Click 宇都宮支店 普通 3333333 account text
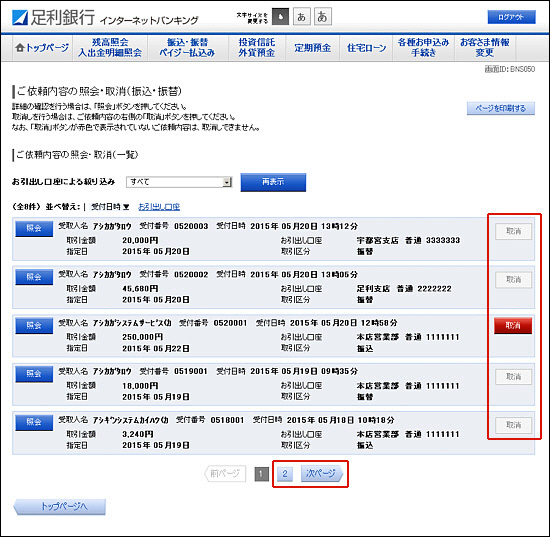Image resolution: width=550 pixels, height=537 pixels. pos(408,241)
